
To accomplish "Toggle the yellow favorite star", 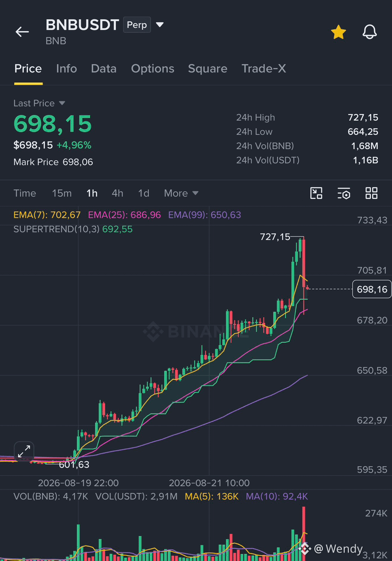I will click(x=339, y=32).
